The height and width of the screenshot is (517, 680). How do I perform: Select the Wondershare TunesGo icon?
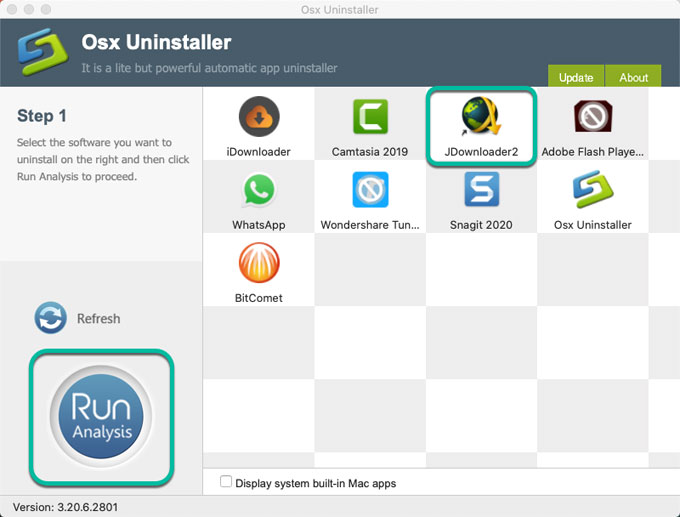[370, 190]
